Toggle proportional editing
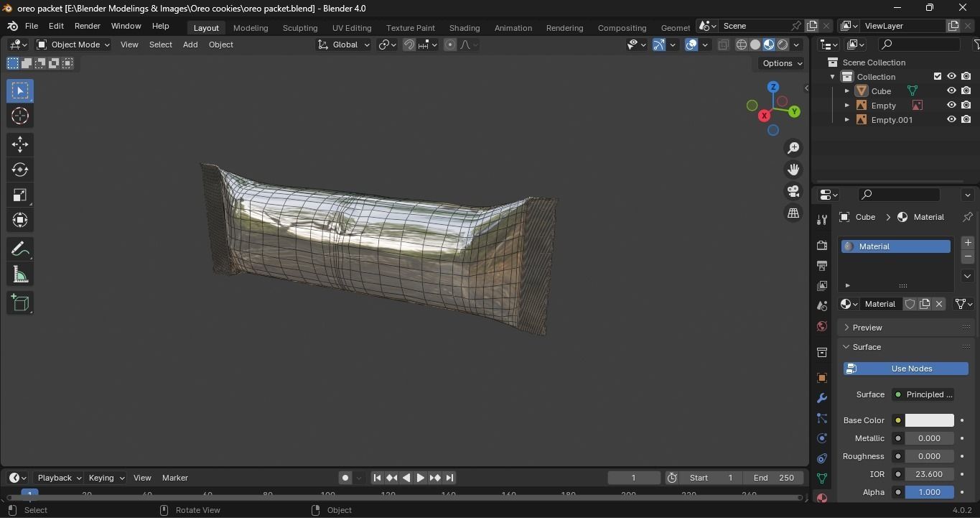980x518 pixels. pyautogui.click(x=450, y=45)
